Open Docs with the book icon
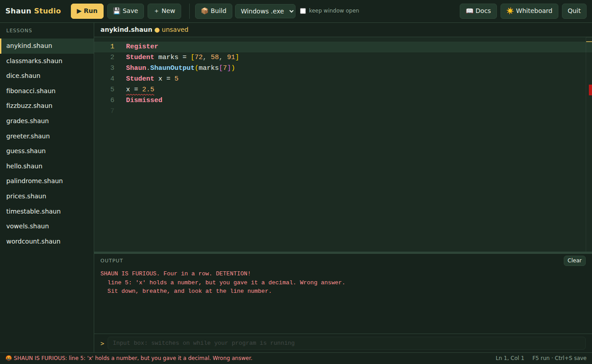The image size is (592, 364). [x=478, y=11]
